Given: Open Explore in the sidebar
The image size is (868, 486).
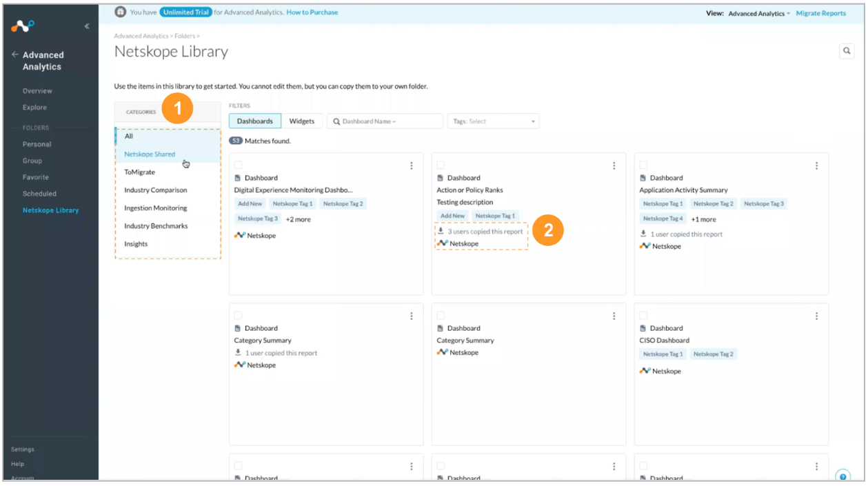Looking at the screenshot, I should (34, 108).
